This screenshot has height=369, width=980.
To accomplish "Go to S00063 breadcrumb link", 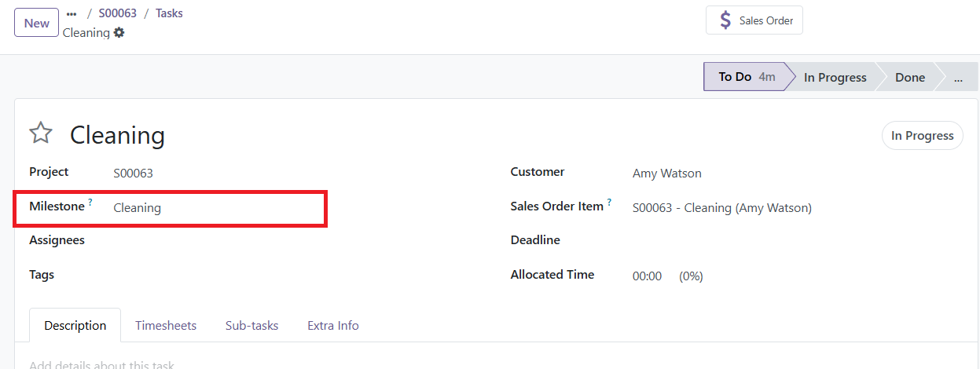I will coord(117,13).
